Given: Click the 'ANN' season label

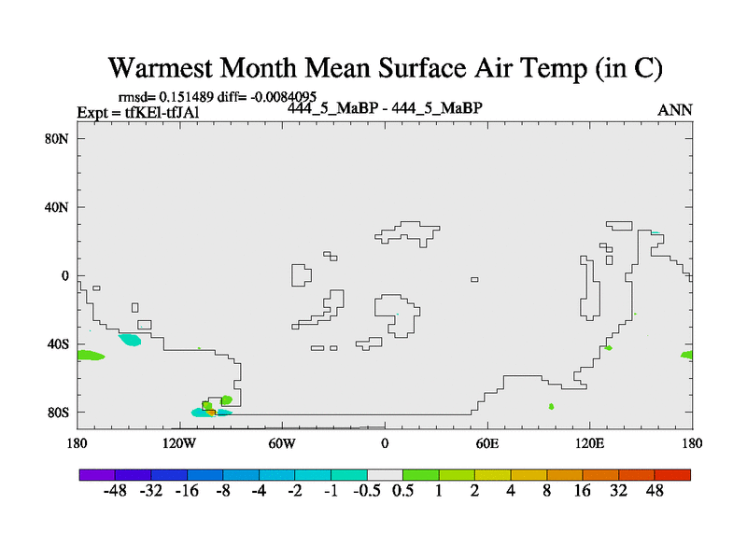Looking at the screenshot, I should [674, 110].
